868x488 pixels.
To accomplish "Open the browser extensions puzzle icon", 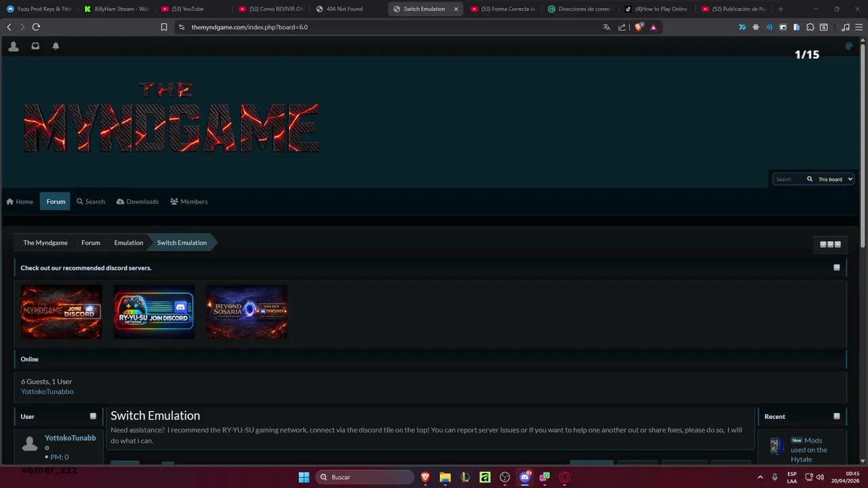I will (810, 27).
